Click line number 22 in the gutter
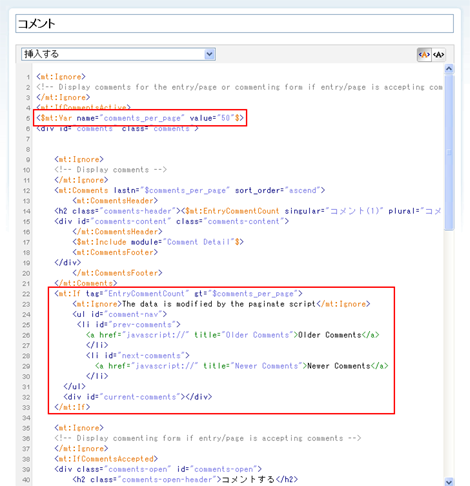The image size is (470, 486). point(26,294)
